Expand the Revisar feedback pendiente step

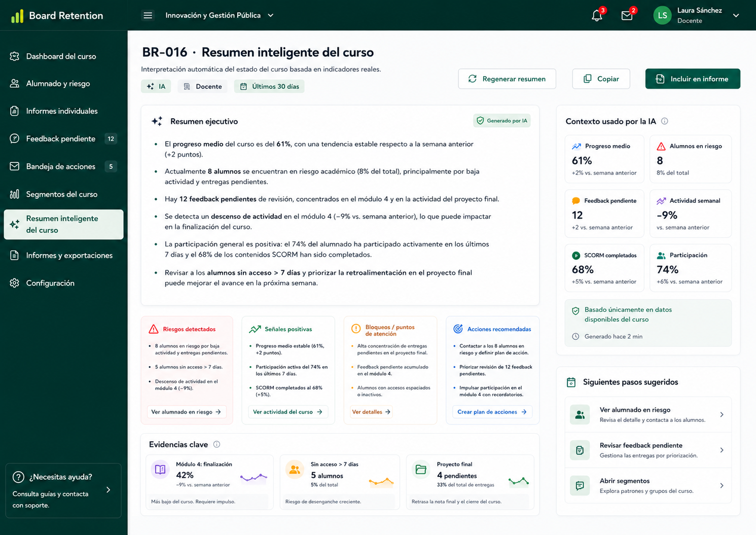pos(648,450)
